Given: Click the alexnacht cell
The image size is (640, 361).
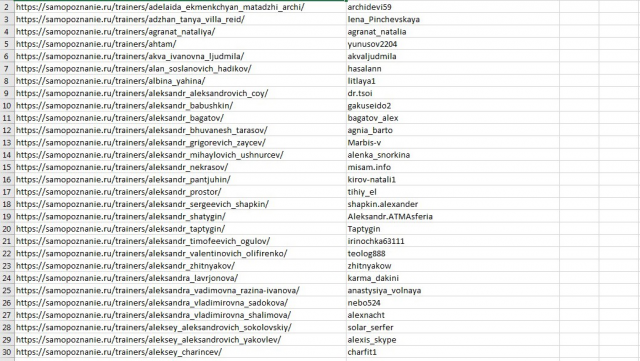Looking at the screenshot, I should pos(453,315).
